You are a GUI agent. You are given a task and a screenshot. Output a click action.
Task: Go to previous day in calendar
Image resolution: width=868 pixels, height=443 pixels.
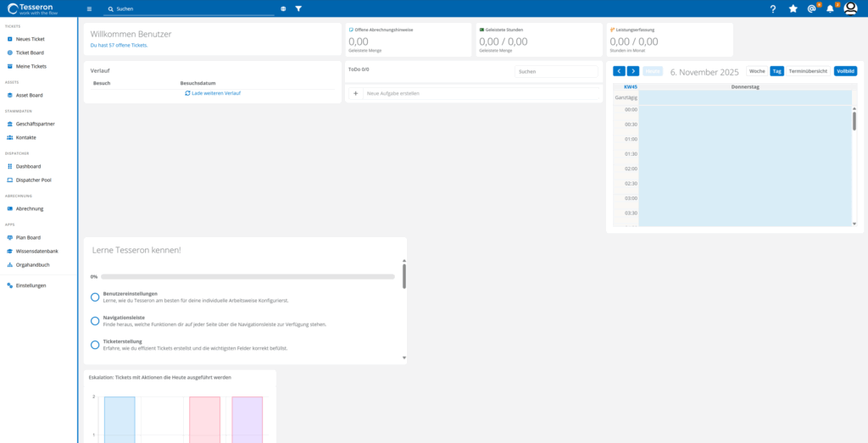coord(619,71)
